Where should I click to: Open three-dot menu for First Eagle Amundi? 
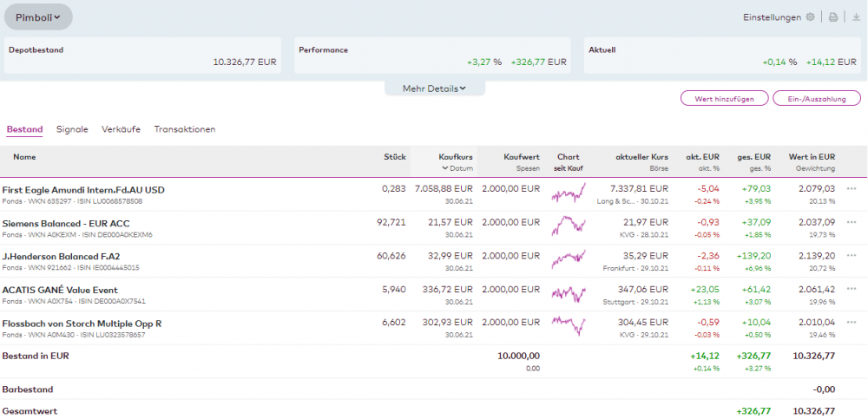pos(852,188)
